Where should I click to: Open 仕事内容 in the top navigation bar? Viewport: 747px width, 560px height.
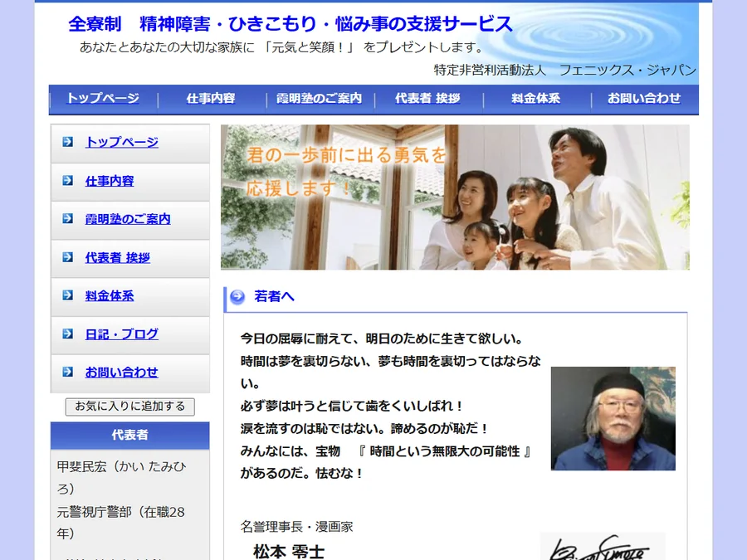coord(211,98)
